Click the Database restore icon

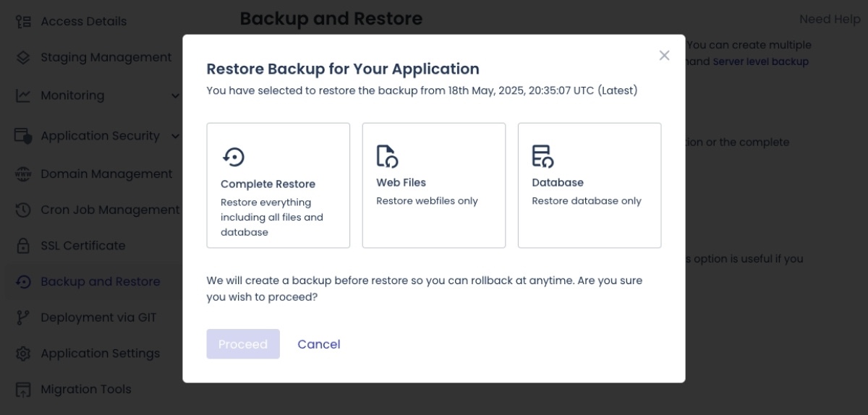[542, 156]
